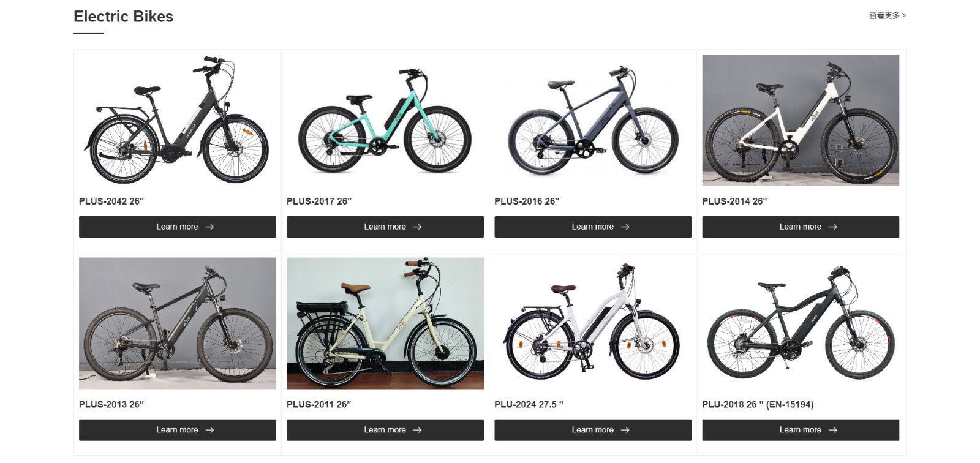Click the blue-gray PLUS-2016 bike image
The width and height of the screenshot is (980, 463).
point(593,121)
